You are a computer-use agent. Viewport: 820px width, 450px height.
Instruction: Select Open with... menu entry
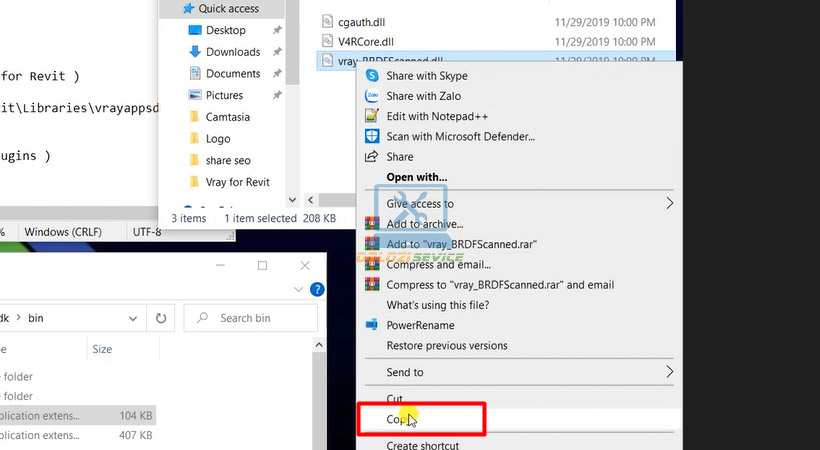point(416,177)
